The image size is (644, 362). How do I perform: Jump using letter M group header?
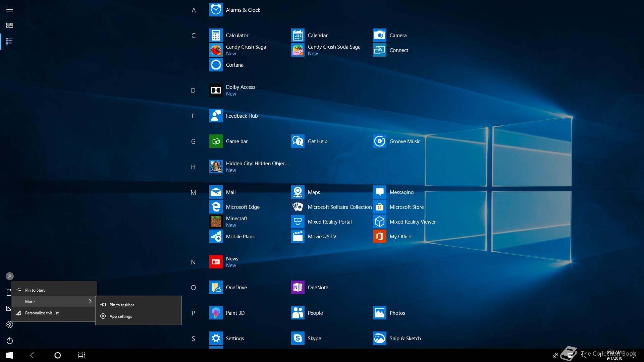194,192
